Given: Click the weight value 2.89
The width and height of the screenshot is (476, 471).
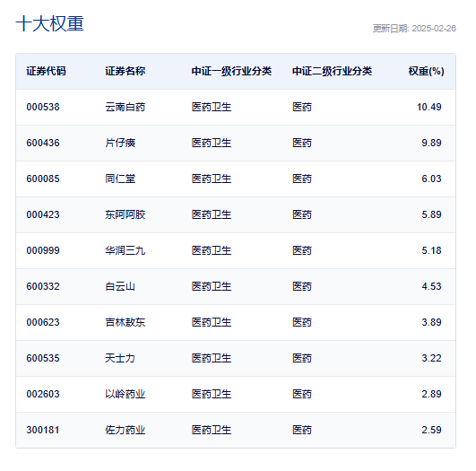Looking at the screenshot, I should click(x=431, y=394).
